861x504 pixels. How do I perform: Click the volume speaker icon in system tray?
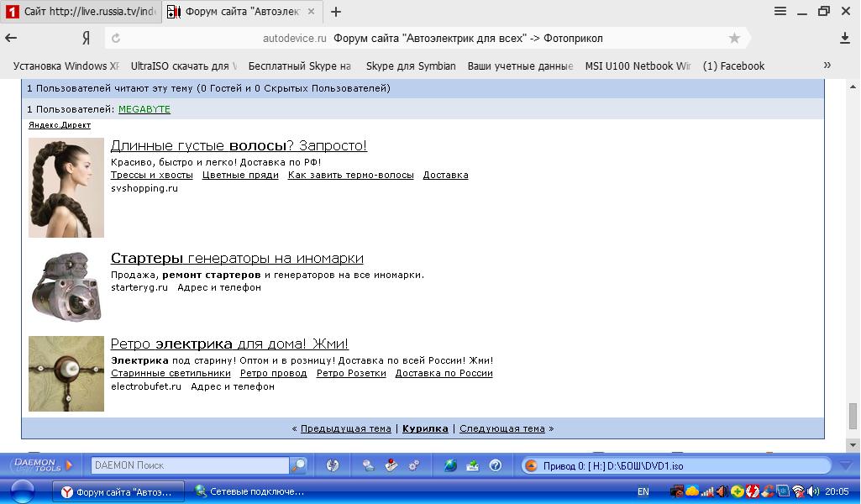pos(813,491)
